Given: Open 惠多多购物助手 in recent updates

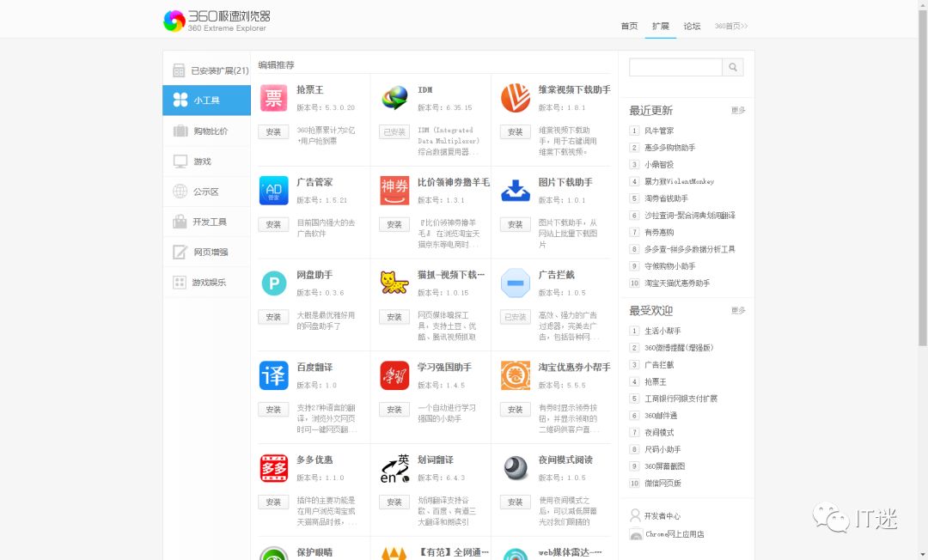Looking at the screenshot, I should pyautogui.click(x=669, y=147).
